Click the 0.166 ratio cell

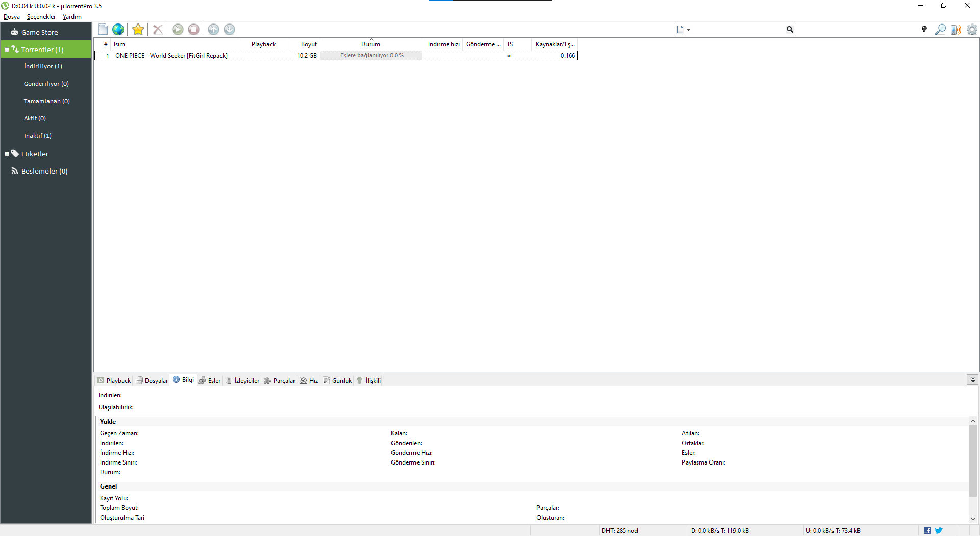tap(568, 56)
